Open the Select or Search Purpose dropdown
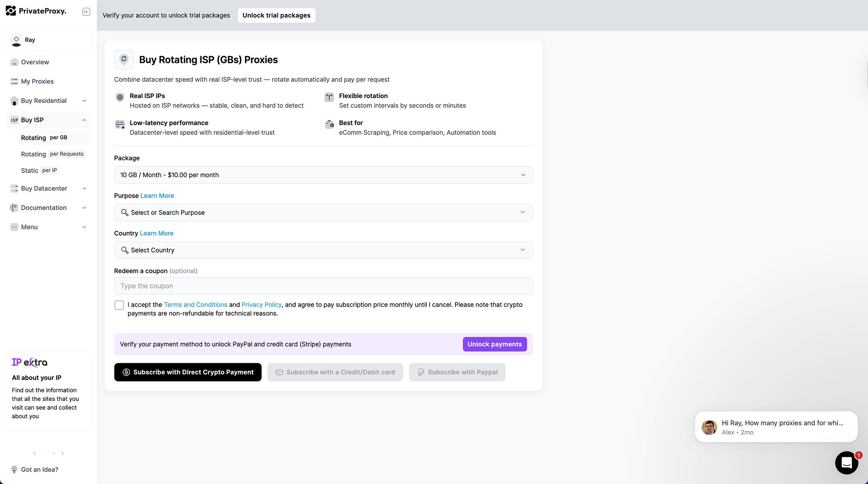 click(x=323, y=213)
